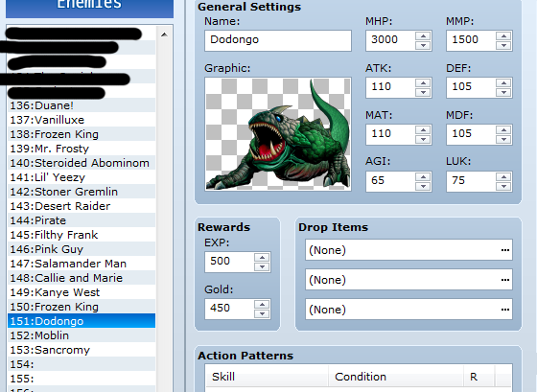Open the first Drop Items ellipsis selector

[x=504, y=250]
